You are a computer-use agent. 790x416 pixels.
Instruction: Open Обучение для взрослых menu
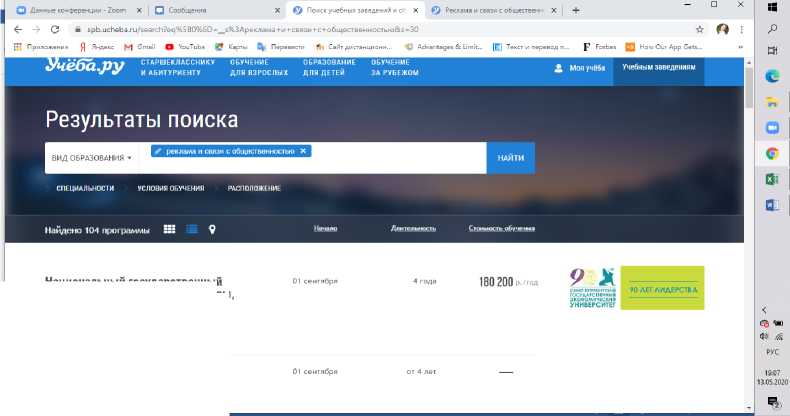259,67
